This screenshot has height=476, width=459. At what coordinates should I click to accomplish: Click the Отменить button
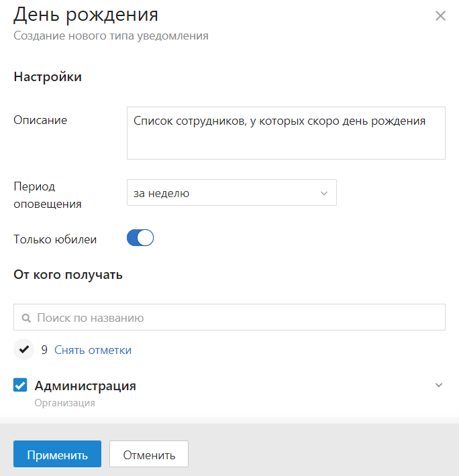click(149, 454)
